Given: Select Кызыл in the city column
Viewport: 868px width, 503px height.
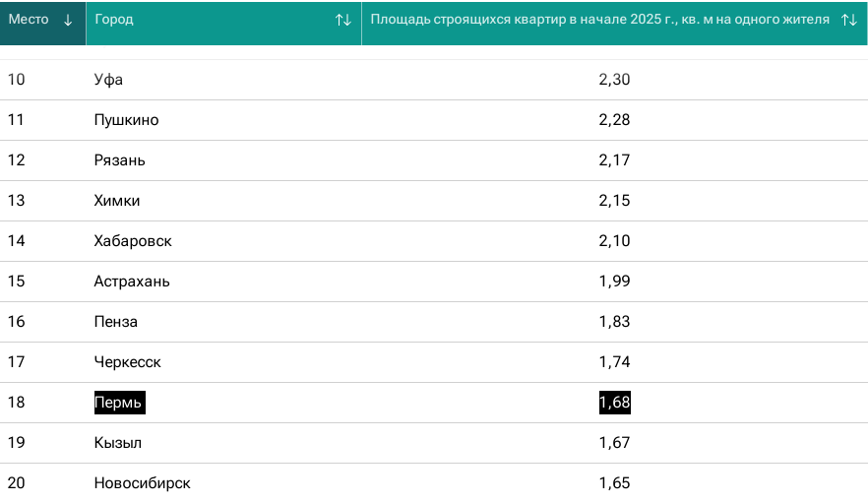Looking at the screenshot, I should [118, 443].
